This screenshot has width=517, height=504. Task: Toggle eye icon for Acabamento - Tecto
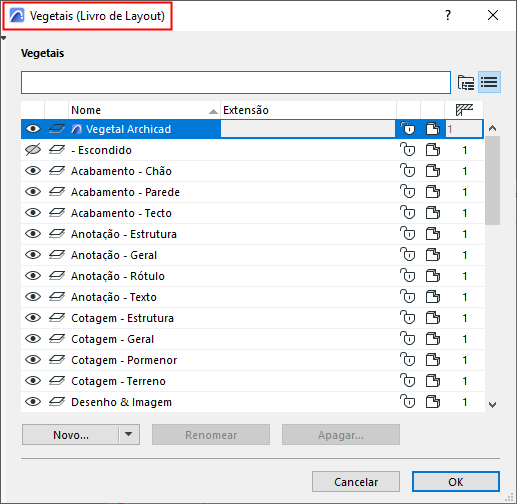click(x=33, y=213)
